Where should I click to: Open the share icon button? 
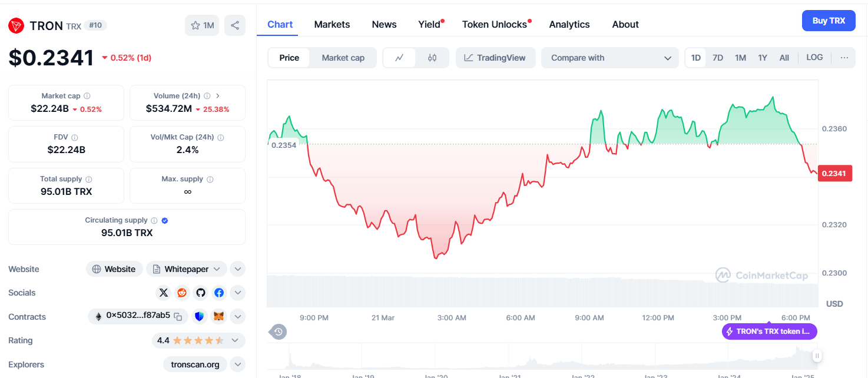pos(235,25)
